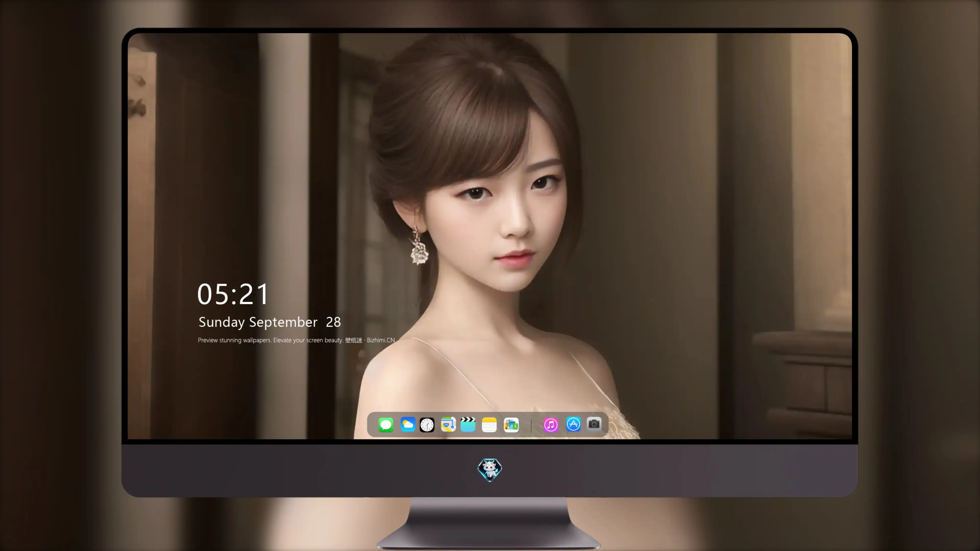This screenshot has width=980, height=551.
Task: Click the date text Sunday September 28
Action: (270, 322)
